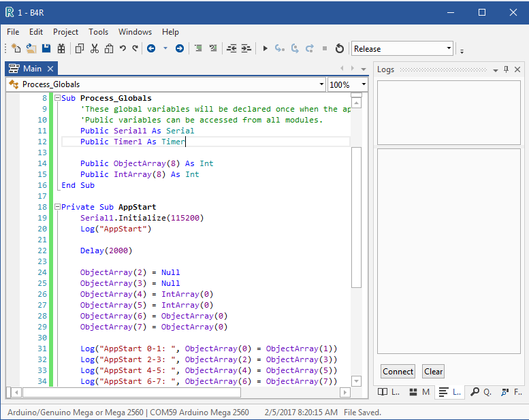Click the Navigate Backward blue arrow
The width and height of the screenshot is (529, 420).
click(151, 48)
